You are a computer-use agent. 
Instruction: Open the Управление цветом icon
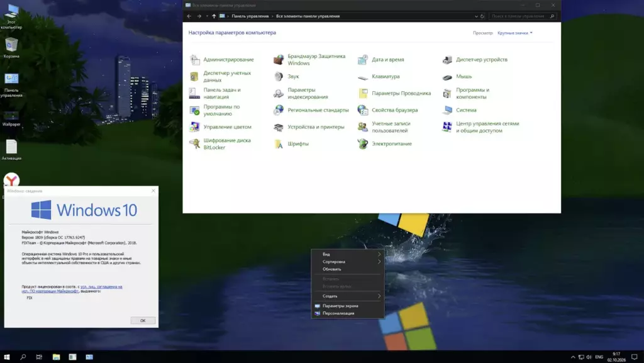click(195, 127)
